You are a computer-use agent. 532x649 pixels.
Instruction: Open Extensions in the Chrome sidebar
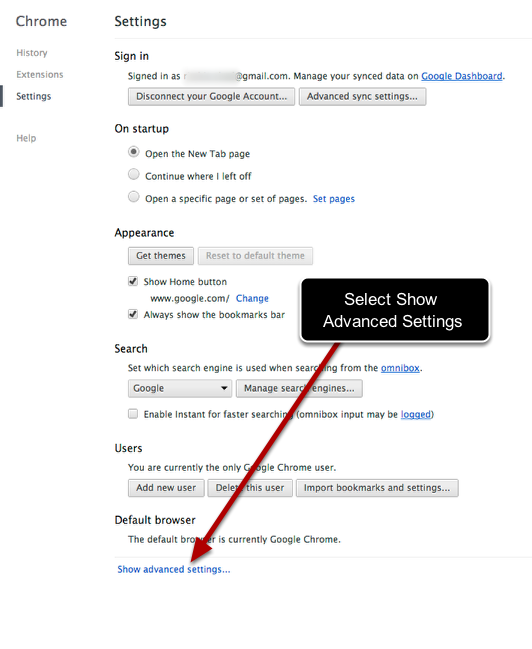pyautogui.click(x=40, y=75)
